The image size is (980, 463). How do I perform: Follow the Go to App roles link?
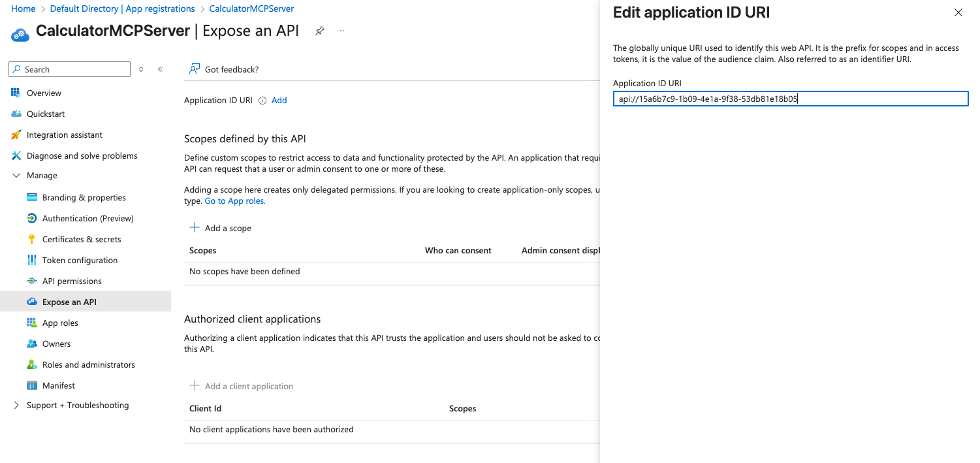coord(235,201)
